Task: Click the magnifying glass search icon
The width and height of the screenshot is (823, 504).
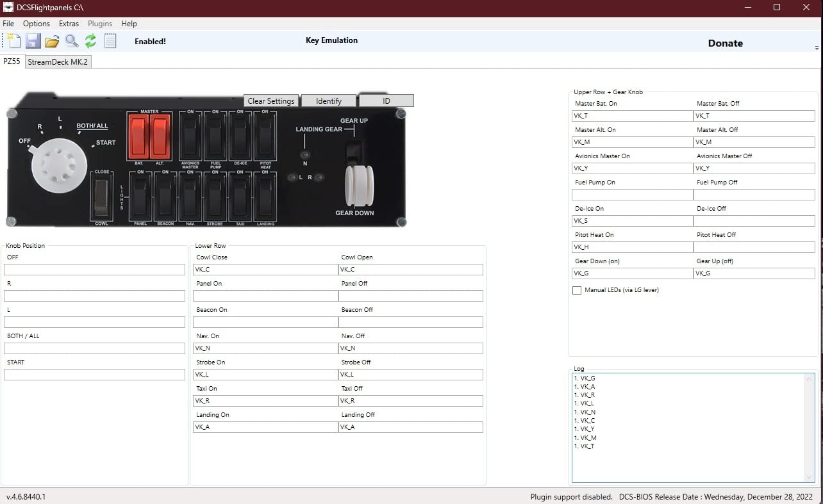Action: click(71, 41)
